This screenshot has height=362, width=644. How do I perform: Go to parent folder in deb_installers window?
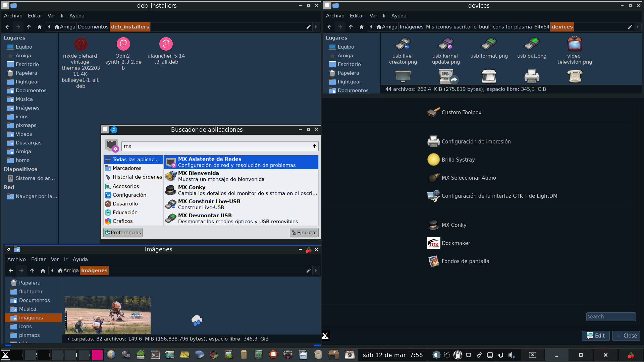pos(29,27)
